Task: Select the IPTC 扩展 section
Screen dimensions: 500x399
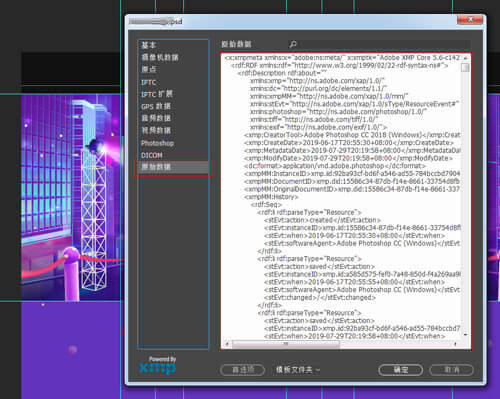Action: tap(156, 94)
